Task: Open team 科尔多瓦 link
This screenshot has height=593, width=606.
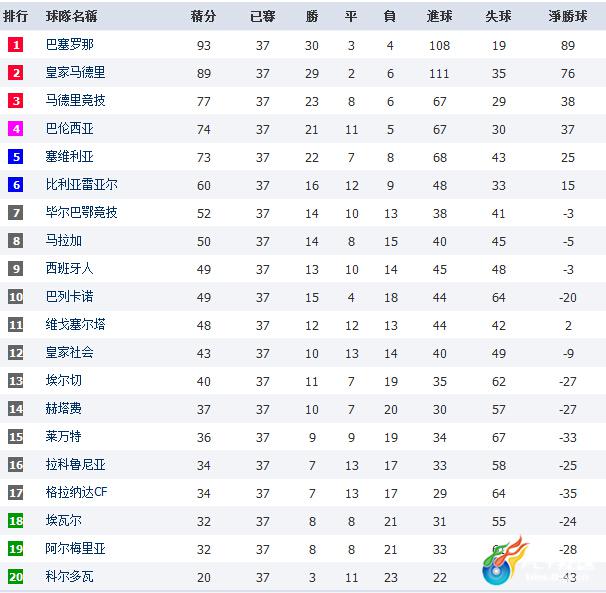Action: pos(70,577)
